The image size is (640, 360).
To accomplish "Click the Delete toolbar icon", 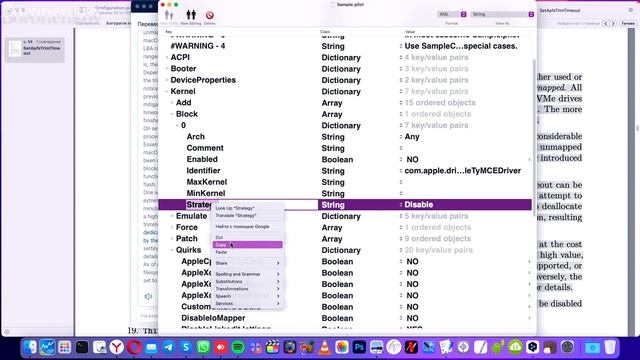I will (209, 16).
